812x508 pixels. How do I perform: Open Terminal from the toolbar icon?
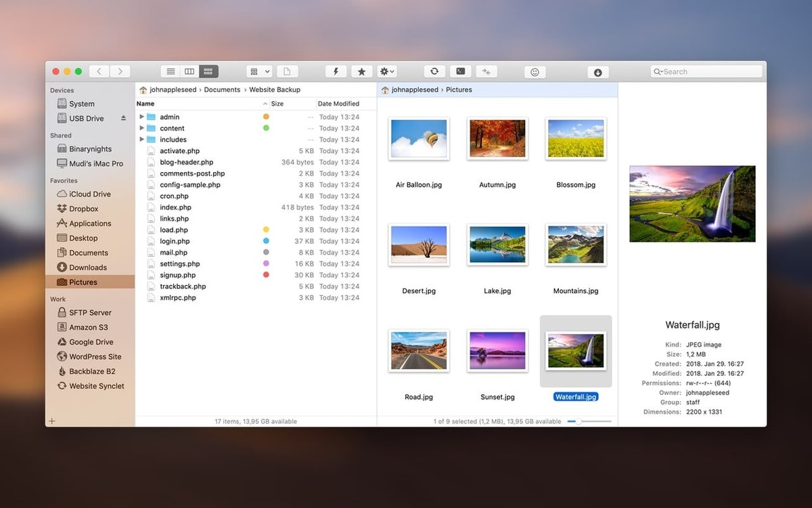(x=460, y=72)
